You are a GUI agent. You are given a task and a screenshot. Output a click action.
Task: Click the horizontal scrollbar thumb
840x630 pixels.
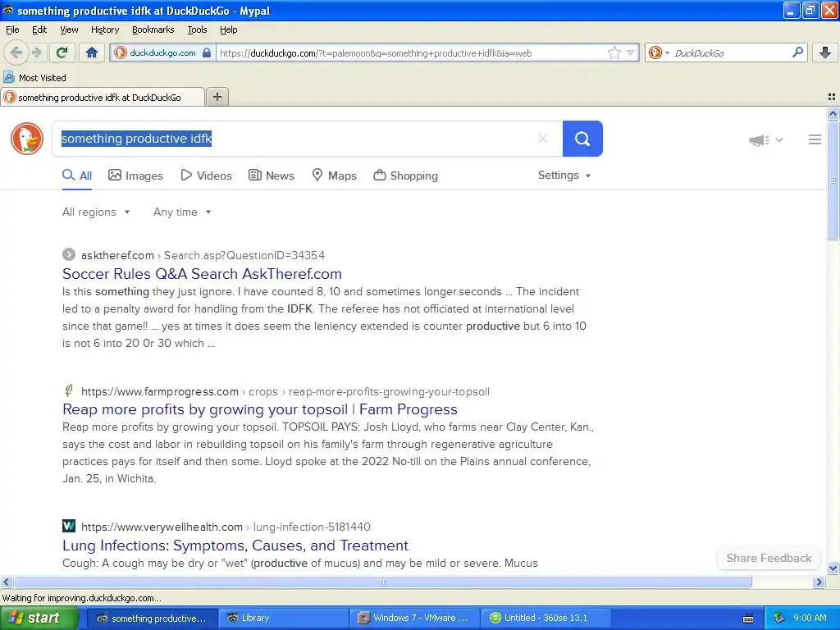(x=382, y=582)
